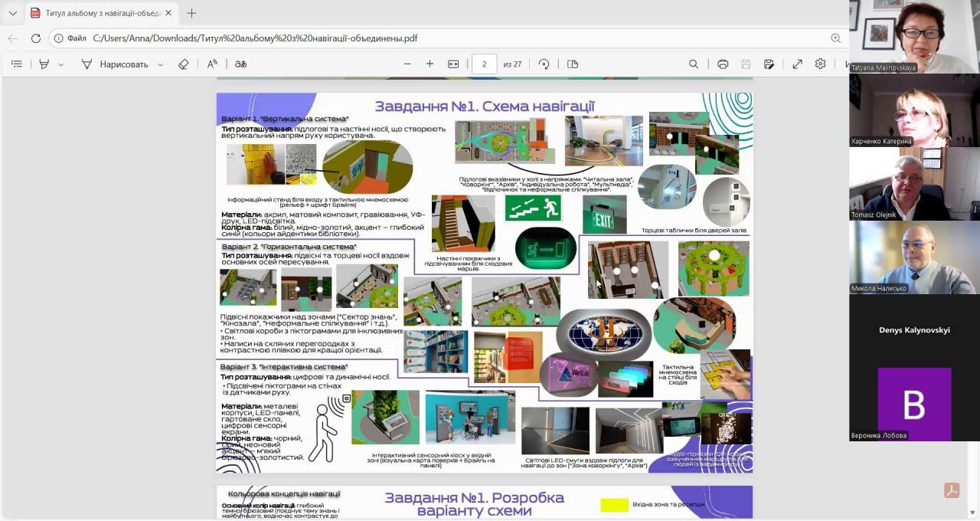Viewport: 980px width, 521px height.
Task: Toggle fit to width view
Action: click(453, 64)
